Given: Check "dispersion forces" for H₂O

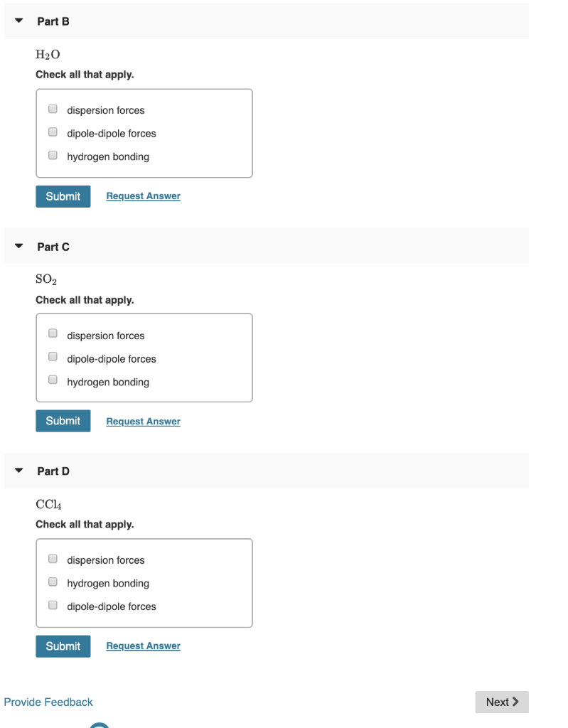Looking at the screenshot, I should pyautogui.click(x=53, y=108).
